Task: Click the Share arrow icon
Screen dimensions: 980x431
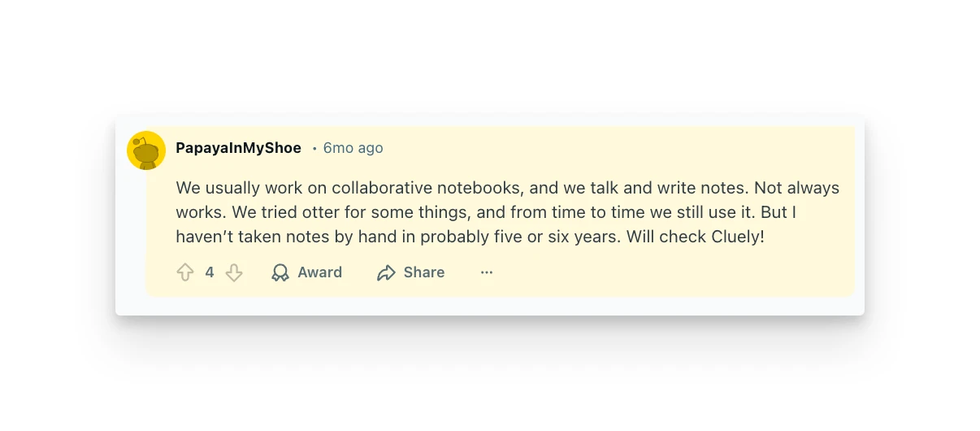Action: pyautogui.click(x=386, y=272)
